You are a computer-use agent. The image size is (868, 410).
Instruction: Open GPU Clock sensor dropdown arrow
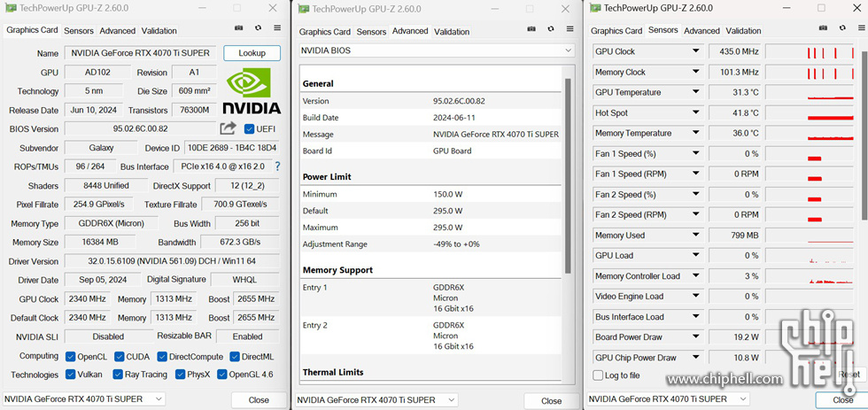coord(695,51)
